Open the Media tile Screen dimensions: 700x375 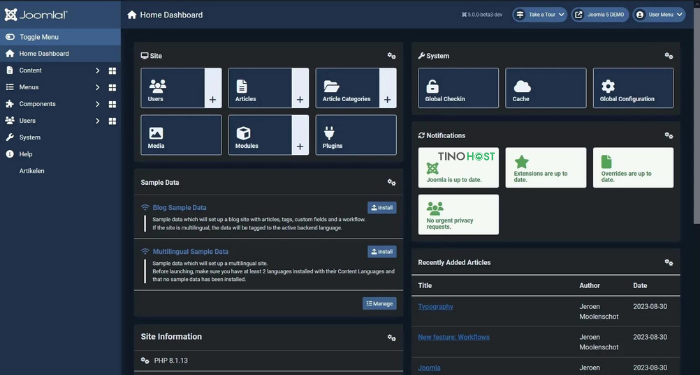click(181, 135)
